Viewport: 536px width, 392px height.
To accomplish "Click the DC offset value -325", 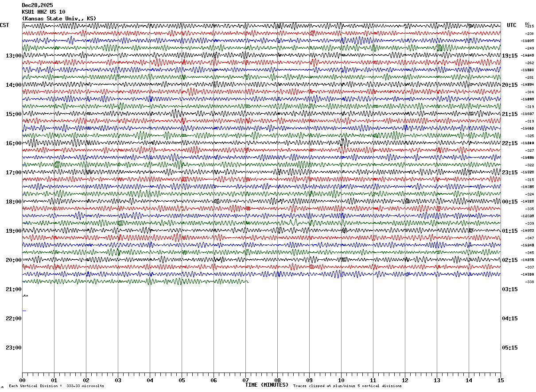I will tap(529, 136).
